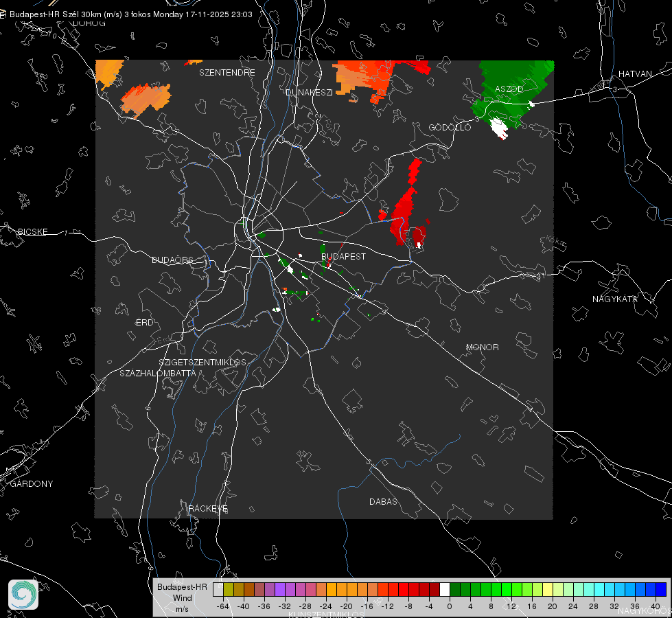Viewport: 672px width, 618px height.
Task: Click the -64 legend scale value
Action: click(x=222, y=606)
